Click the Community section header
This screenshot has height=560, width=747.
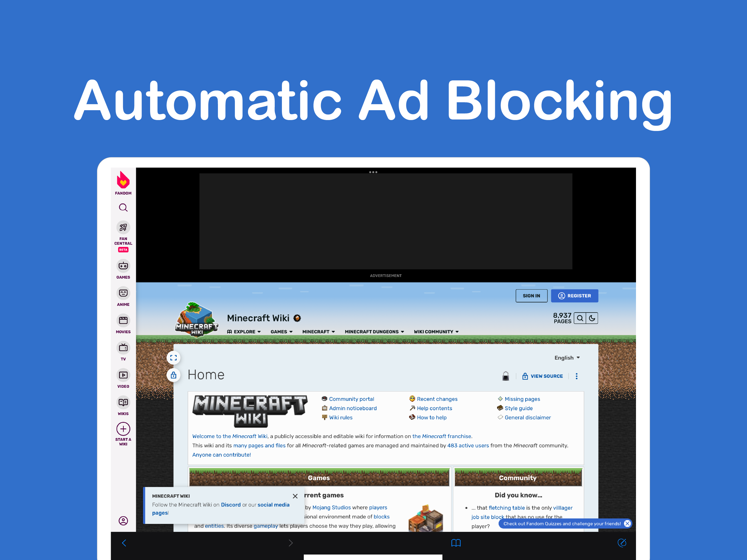[518, 478]
